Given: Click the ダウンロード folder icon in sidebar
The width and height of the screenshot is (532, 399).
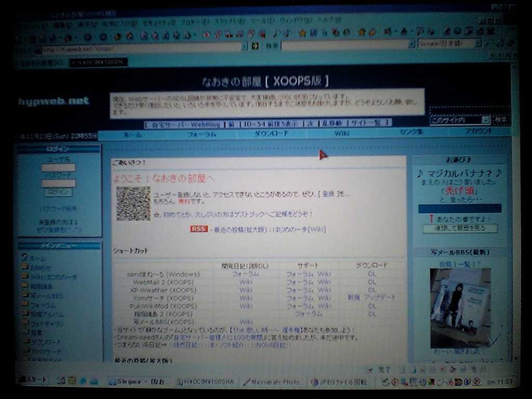Looking at the screenshot, I should [24, 342].
